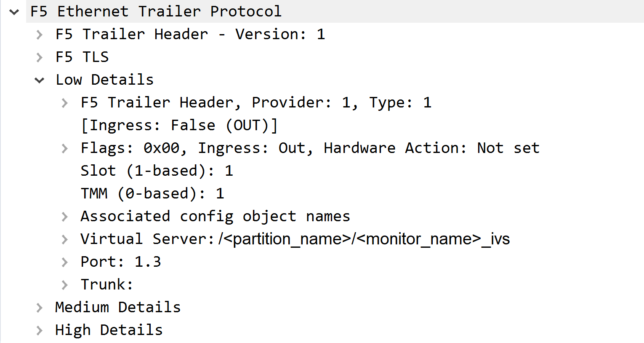Image resolution: width=644 pixels, height=343 pixels.
Task: Select the Trunk row label
Action: tap(106, 284)
